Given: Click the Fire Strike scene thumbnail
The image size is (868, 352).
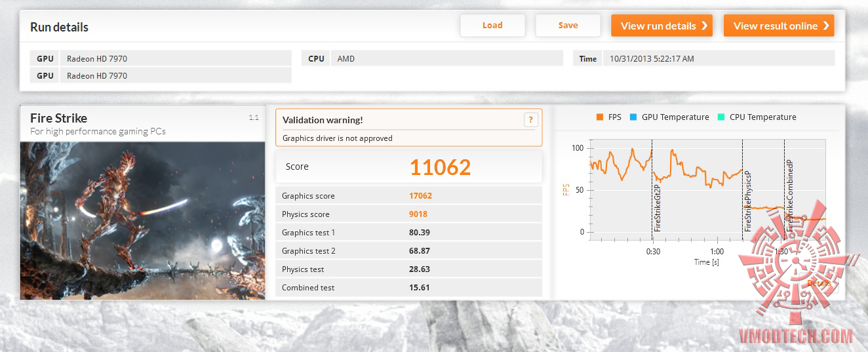Looking at the screenshot, I should coord(142,221).
